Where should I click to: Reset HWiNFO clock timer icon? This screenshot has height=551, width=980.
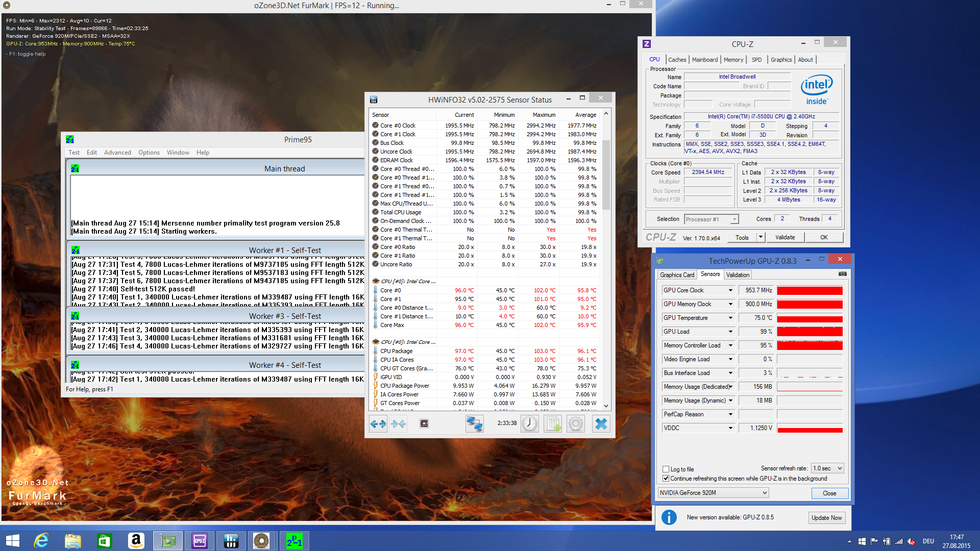pos(530,423)
